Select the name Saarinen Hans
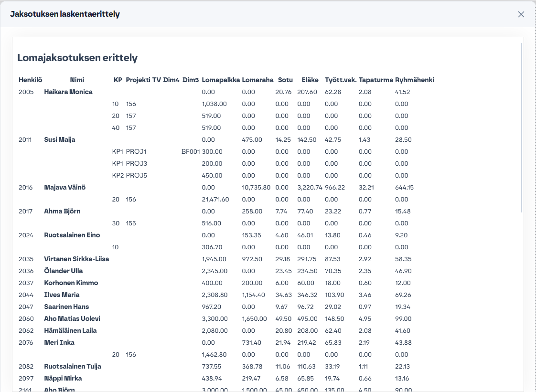This screenshot has width=536, height=392. (67, 307)
